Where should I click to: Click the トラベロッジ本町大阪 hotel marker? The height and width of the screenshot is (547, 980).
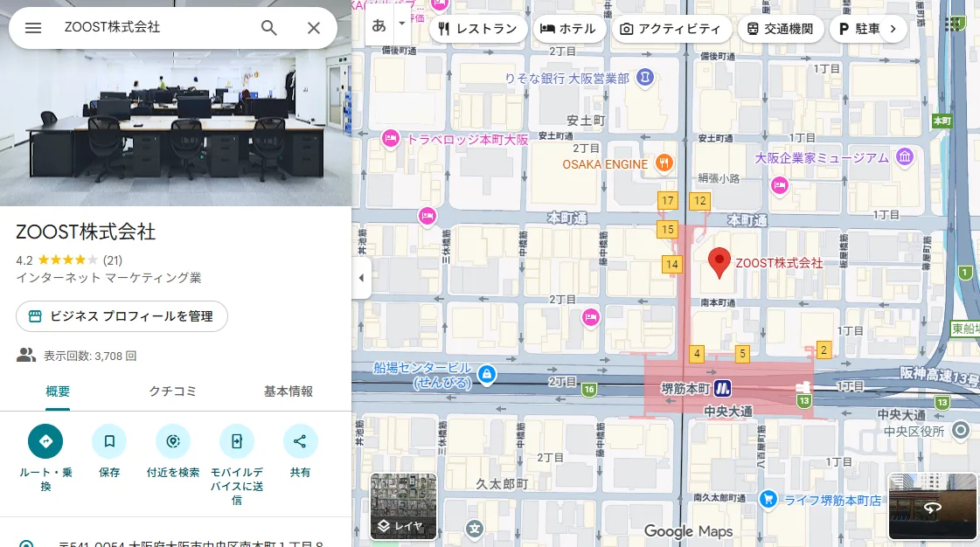tap(391, 139)
